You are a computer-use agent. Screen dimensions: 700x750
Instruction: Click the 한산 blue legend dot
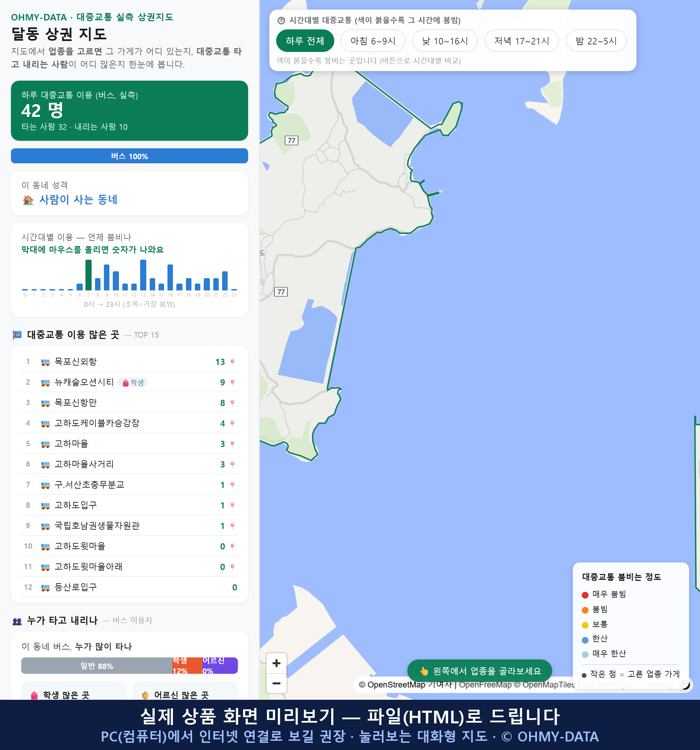point(585,640)
